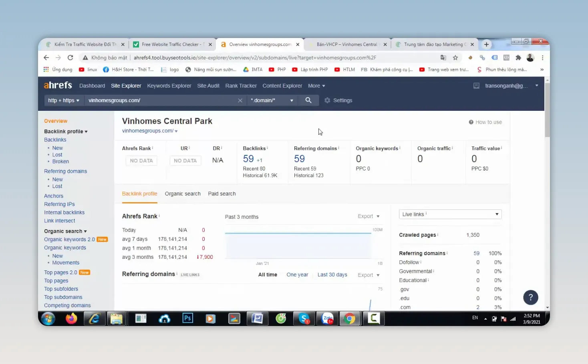Switch to the Free Website Traffic Checker tab
Viewport: 588px width, 364px height.
coord(173,44)
